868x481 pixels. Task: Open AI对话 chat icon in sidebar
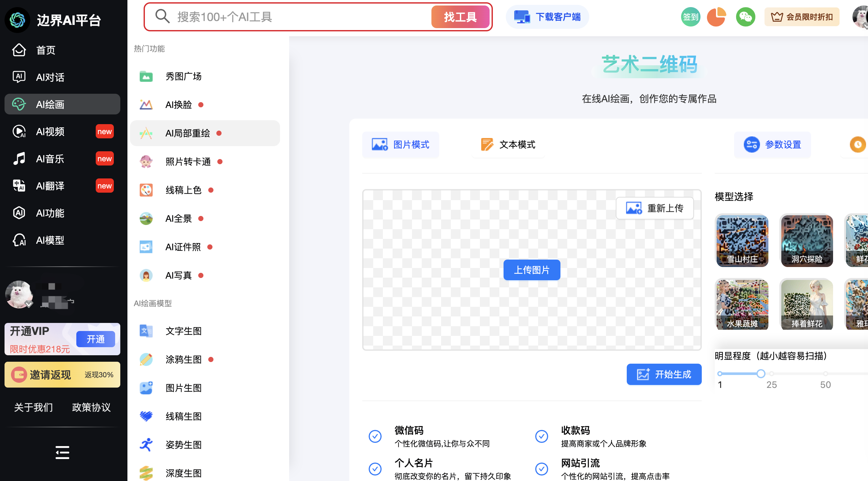[19, 77]
